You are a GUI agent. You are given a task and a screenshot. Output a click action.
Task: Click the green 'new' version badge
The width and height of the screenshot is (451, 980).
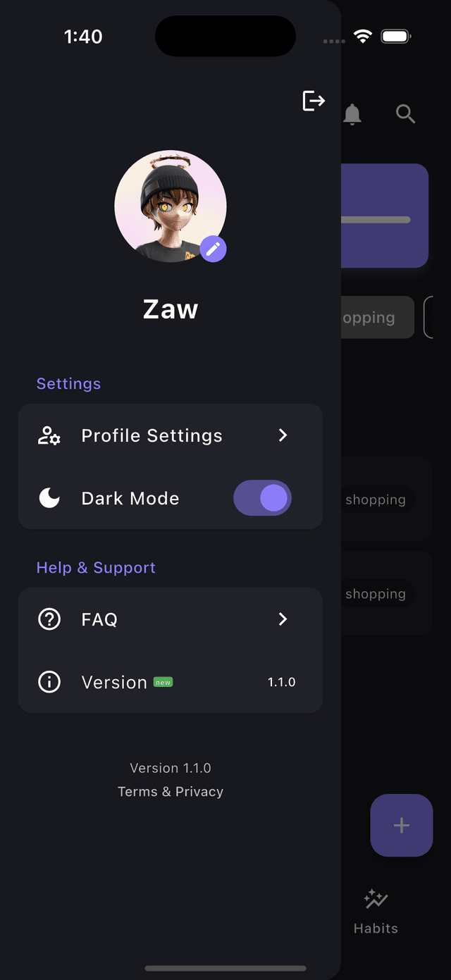click(163, 682)
